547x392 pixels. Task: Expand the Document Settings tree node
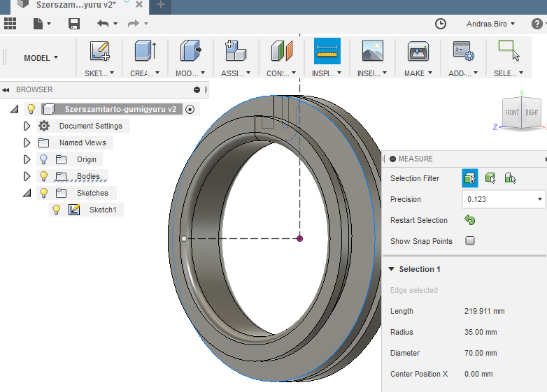tap(27, 126)
